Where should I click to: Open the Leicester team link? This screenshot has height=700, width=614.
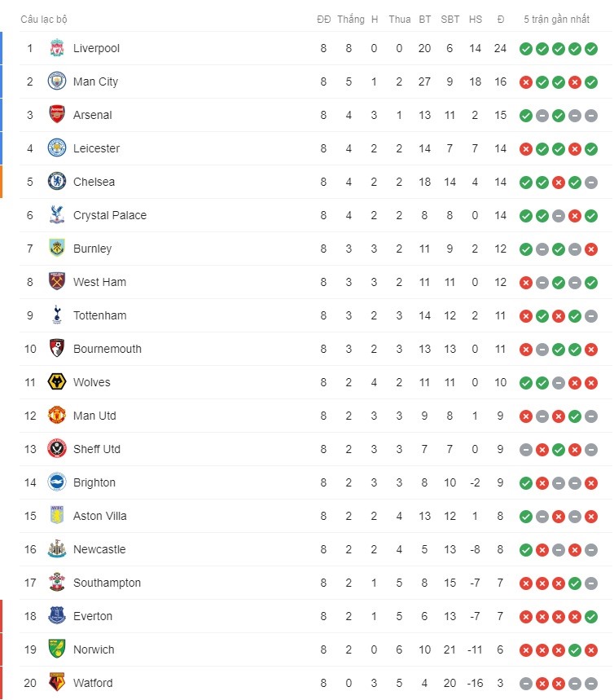click(96, 148)
